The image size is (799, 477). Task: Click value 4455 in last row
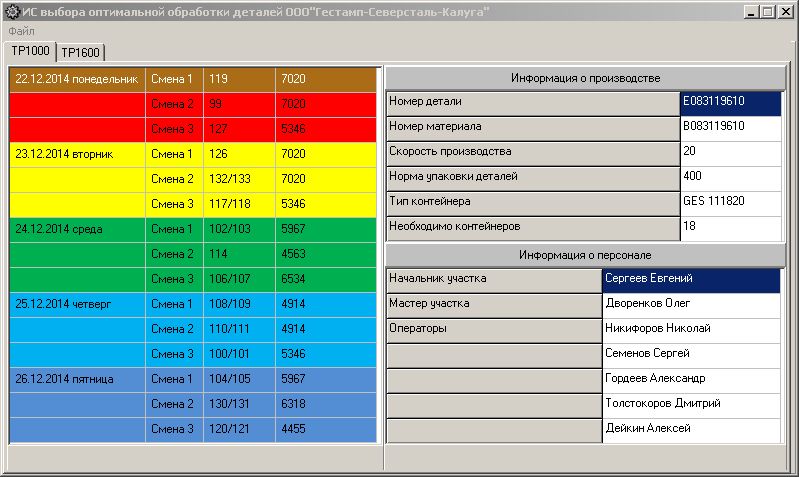coord(326,429)
